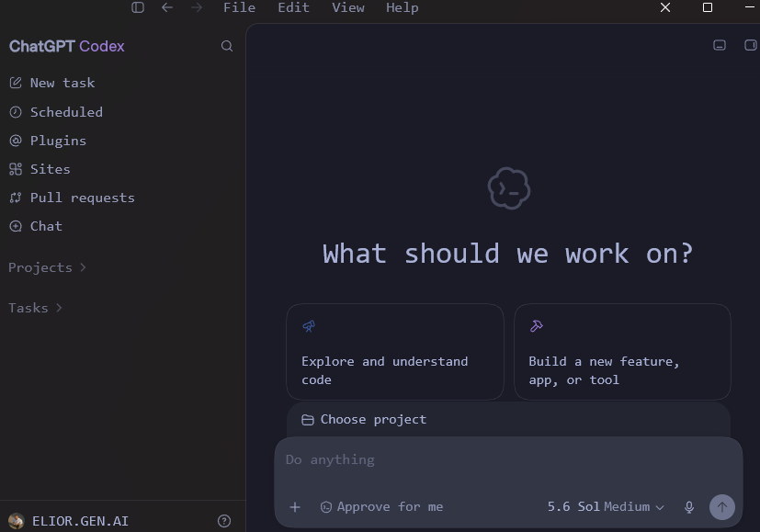Click the ChatGPT Codex logo text

[x=67, y=46]
